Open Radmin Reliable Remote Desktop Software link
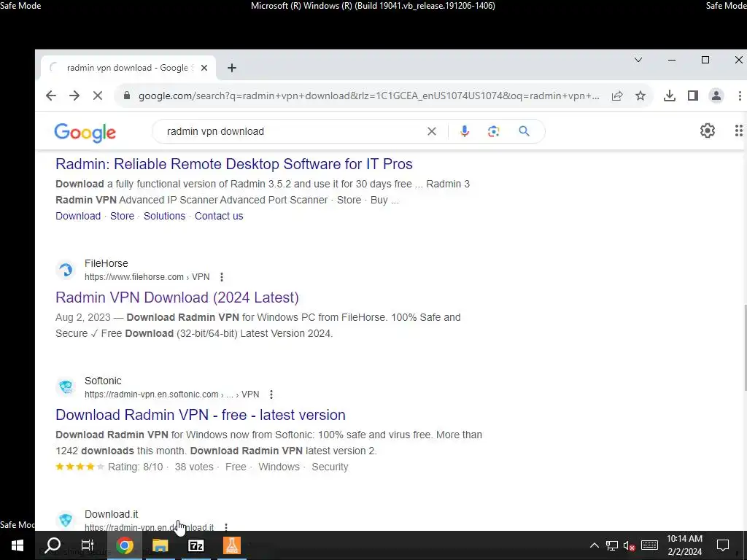The image size is (747, 560). tap(234, 164)
